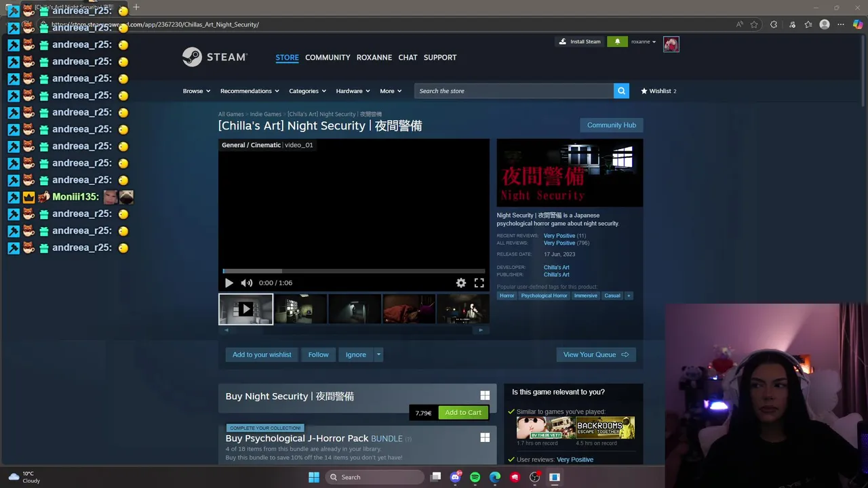The width and height of the screenshot is (868, 488).
Task: Open the video settings gear
Action: click(x=461, y=283)
